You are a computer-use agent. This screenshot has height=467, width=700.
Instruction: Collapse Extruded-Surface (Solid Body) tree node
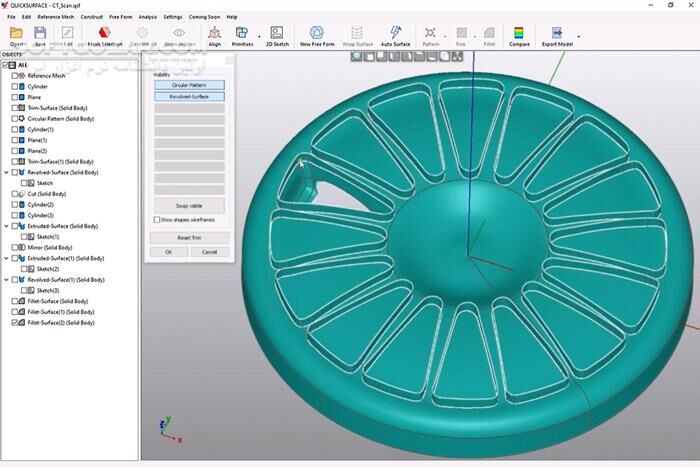(x=7, y=226)
